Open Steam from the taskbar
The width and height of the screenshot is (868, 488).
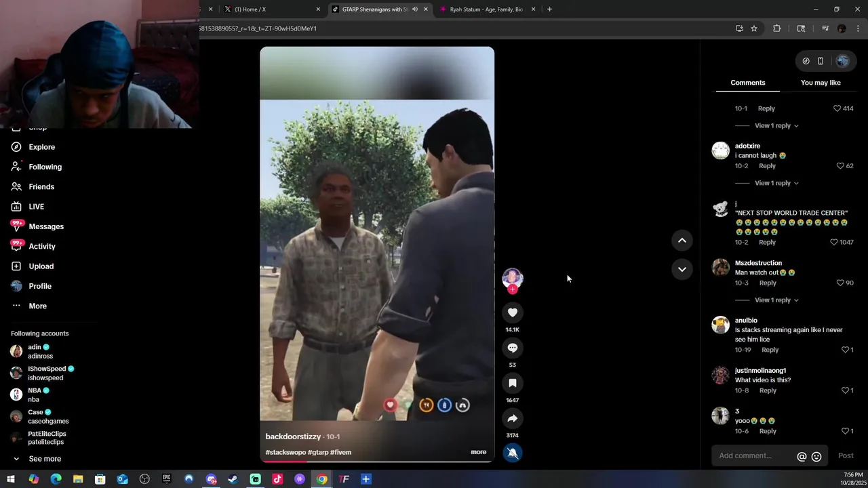tap(233, 479)
